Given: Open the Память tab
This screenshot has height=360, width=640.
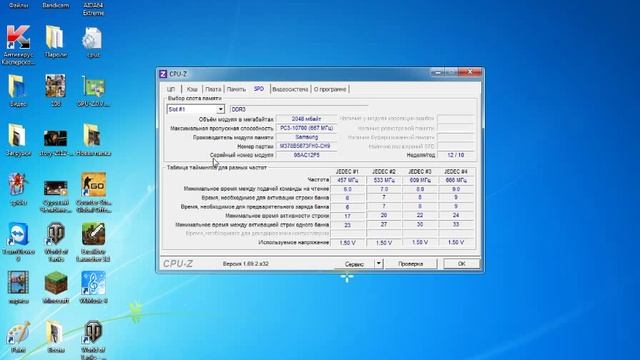Looking at the screenshot, I should pyautogui.click(x=236, y=89).
